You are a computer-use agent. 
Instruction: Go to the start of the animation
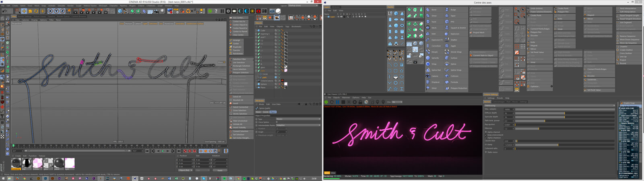click(x=147, y=151)
